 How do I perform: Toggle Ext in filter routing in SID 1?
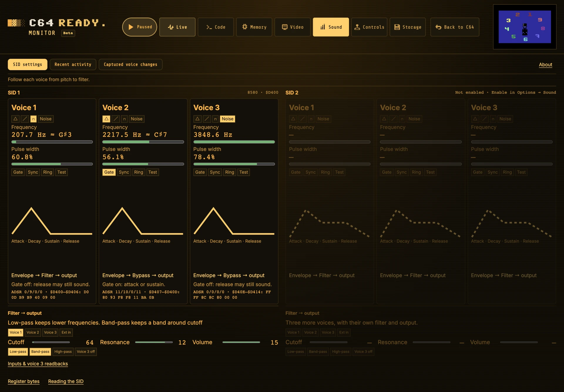click(66, 332)
